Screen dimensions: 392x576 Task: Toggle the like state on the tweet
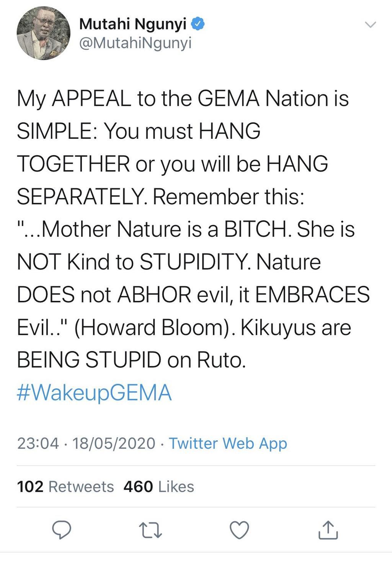239,531
